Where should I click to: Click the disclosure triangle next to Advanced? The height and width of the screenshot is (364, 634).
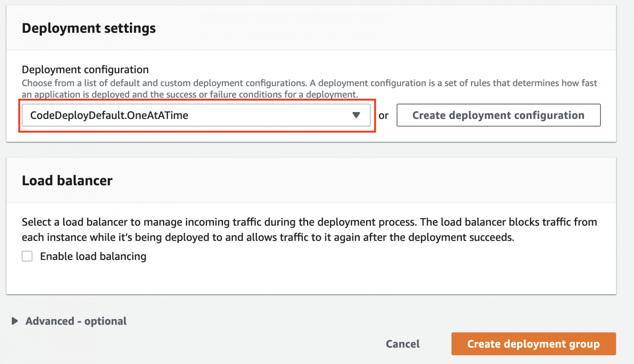(x=15, y=321)
